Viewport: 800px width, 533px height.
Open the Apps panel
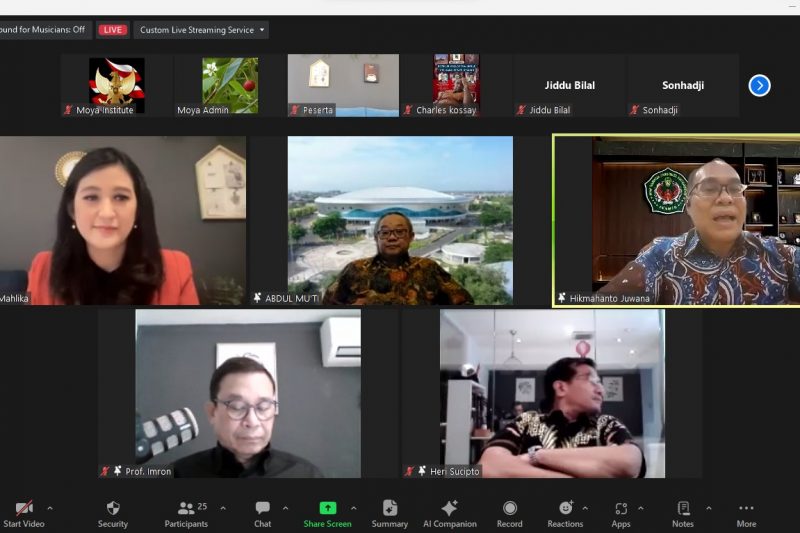[621, 508]
